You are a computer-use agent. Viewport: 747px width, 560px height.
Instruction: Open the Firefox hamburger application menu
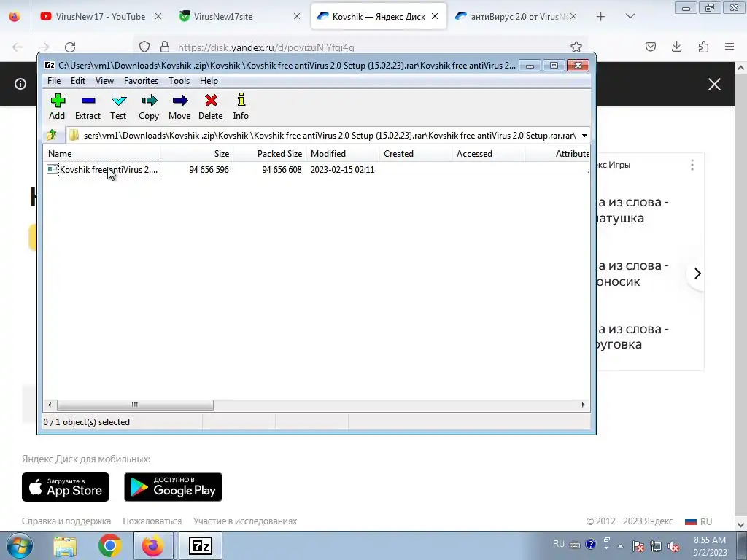tap(729, 47)
